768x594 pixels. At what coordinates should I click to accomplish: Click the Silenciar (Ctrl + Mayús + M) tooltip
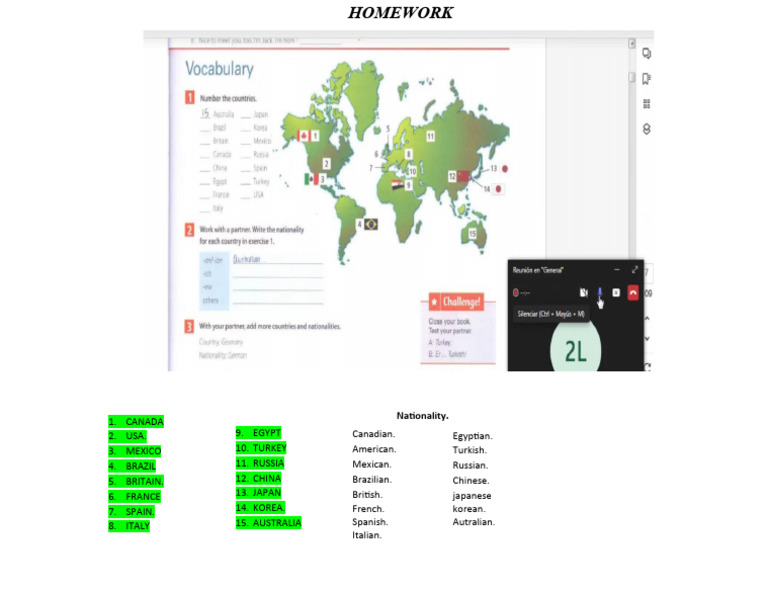click(x=551, y=314)
